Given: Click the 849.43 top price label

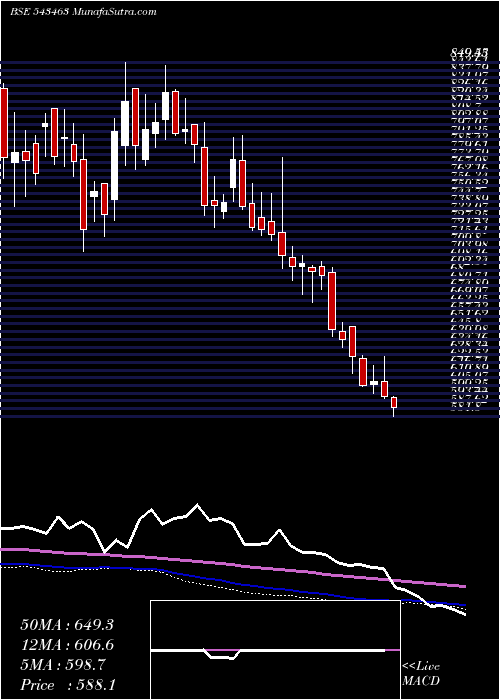Looking at the screenshot, I should point(469,54).
